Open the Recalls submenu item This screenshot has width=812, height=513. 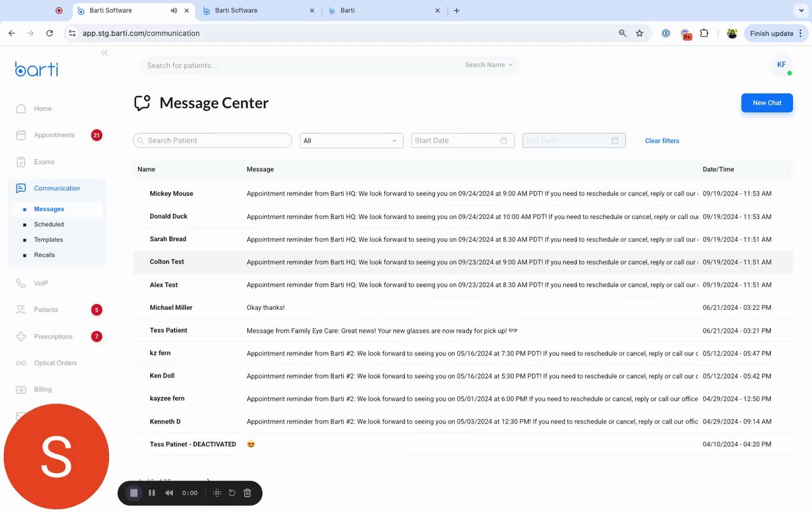(x=44, y=255)
